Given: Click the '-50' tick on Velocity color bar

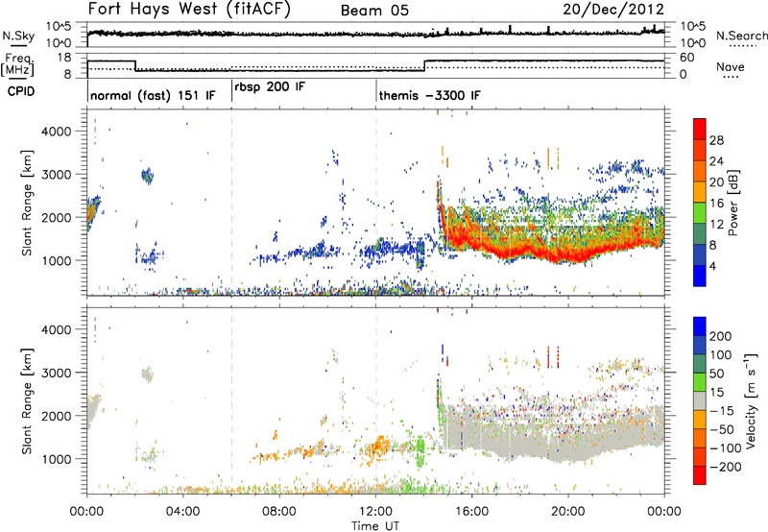Looking at the screenshot, I should [x=722, y=429].
